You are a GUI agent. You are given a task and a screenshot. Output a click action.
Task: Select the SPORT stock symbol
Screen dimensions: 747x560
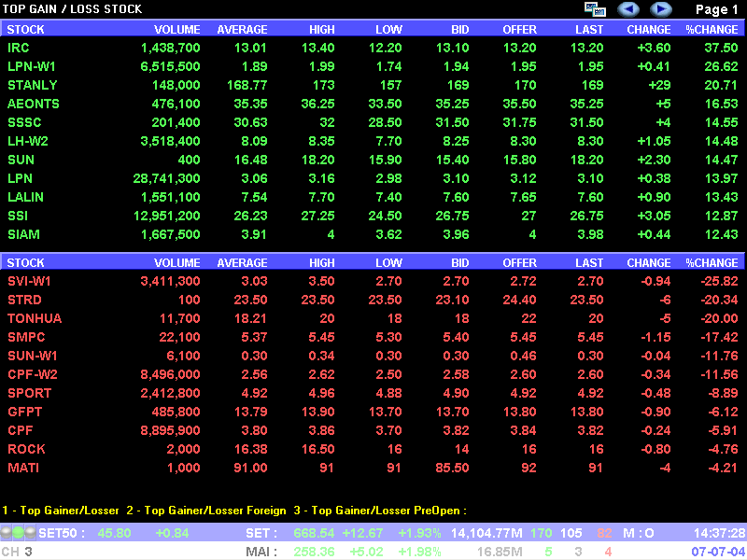tap(30, 393)
